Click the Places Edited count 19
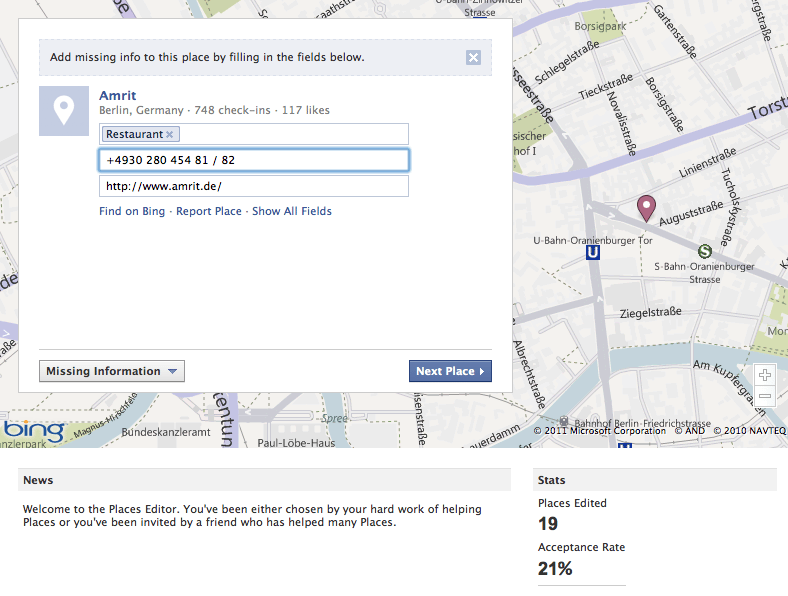Viewport: 788px width, 596px height. [x=548, y=524]
